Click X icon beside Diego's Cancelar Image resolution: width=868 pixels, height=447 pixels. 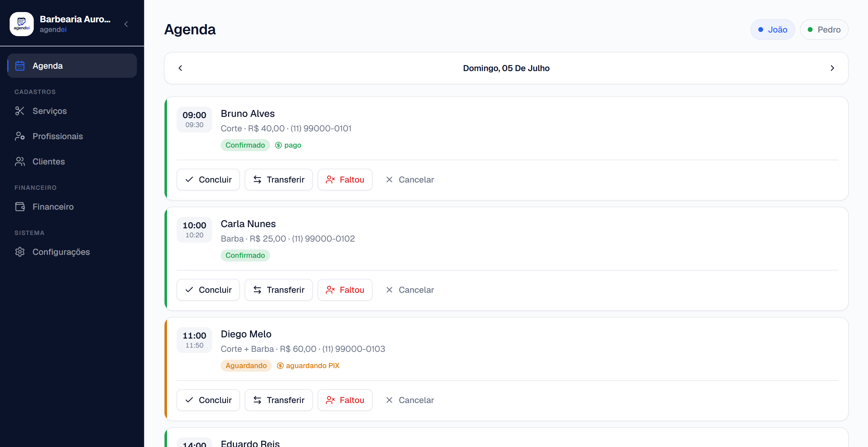pyautogui.click(x=389, y=400)
